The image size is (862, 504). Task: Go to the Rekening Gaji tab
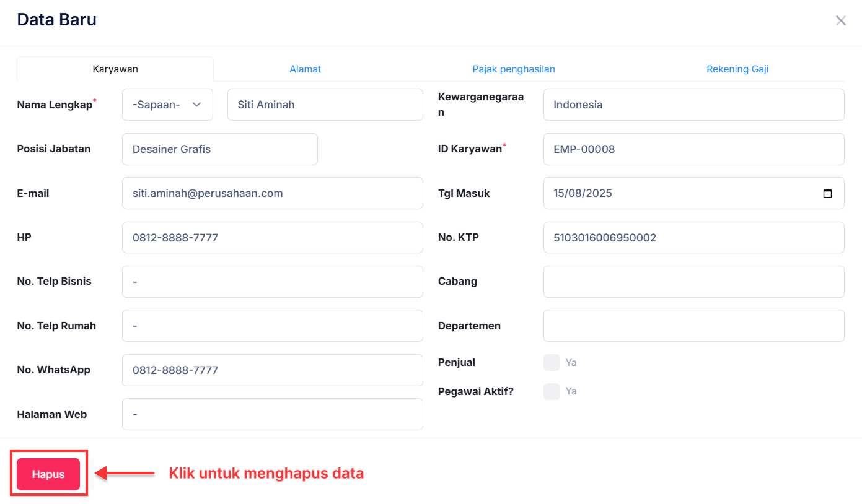(x=737, y=69)
